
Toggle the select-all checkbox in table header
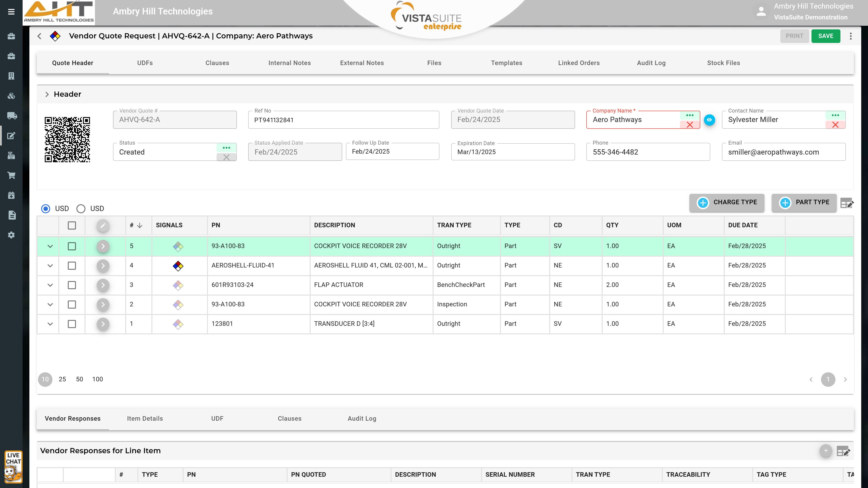pos(72,225)
